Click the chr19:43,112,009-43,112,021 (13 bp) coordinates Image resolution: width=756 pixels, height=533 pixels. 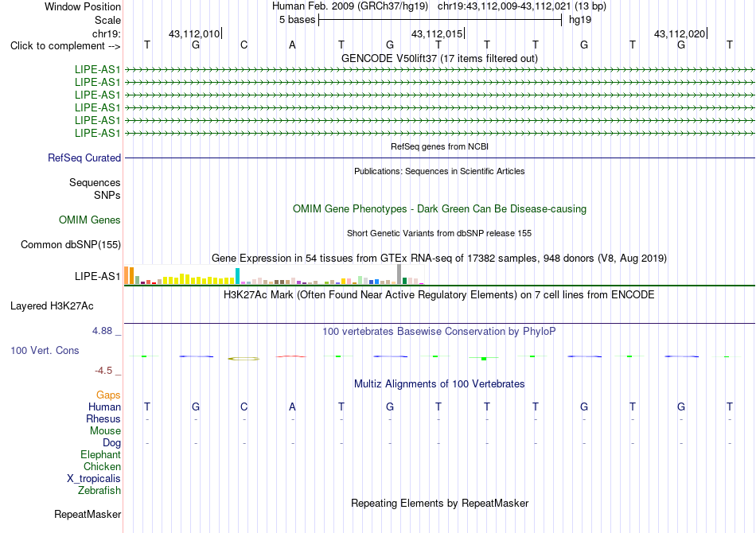(x=522, y=6)
